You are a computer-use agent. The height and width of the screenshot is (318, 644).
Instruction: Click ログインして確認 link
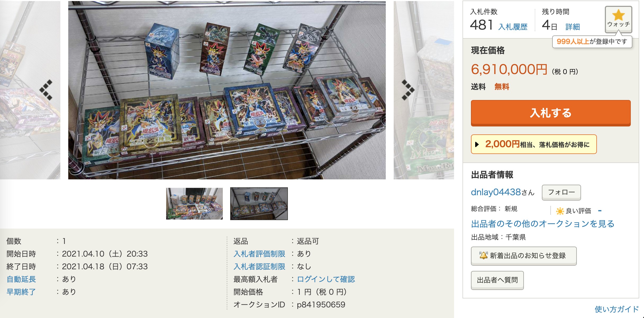tap(326, 279)
